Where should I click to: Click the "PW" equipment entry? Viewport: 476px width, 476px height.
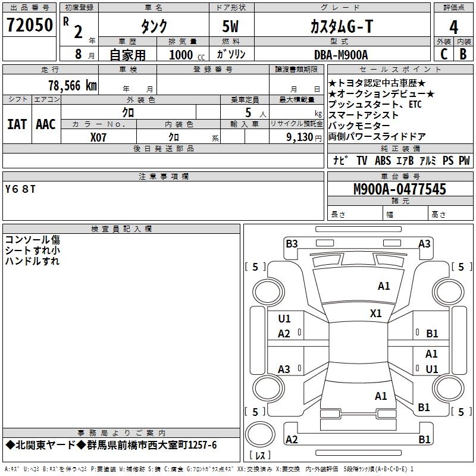(x=464, y=160)
